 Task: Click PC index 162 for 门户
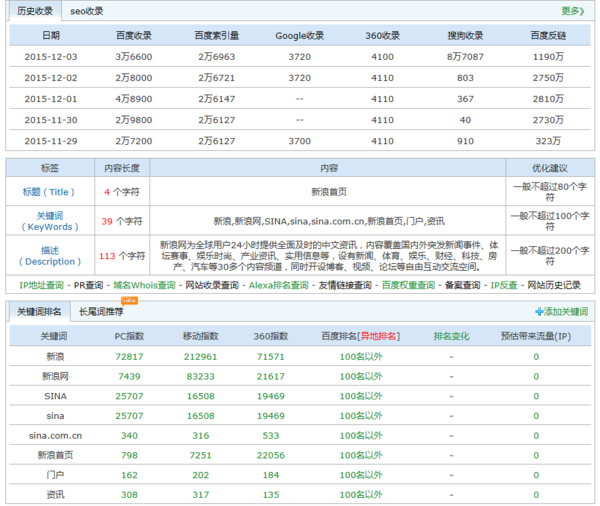(x=129, y=475)
